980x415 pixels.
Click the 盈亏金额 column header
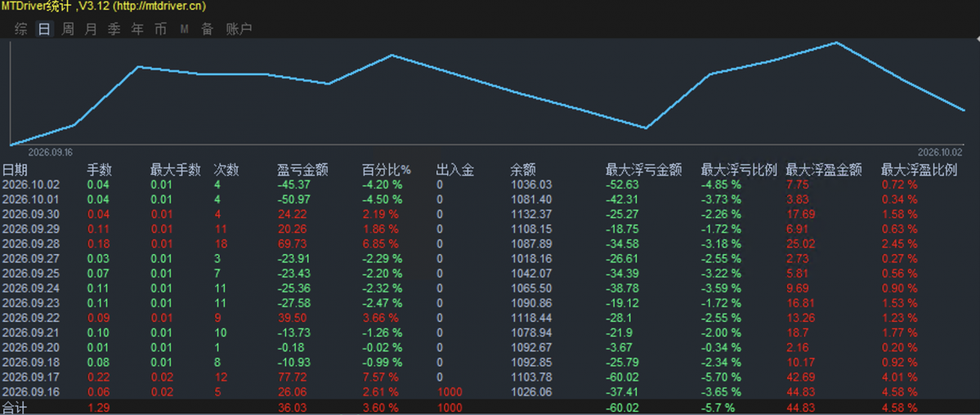tap(302, 170)
